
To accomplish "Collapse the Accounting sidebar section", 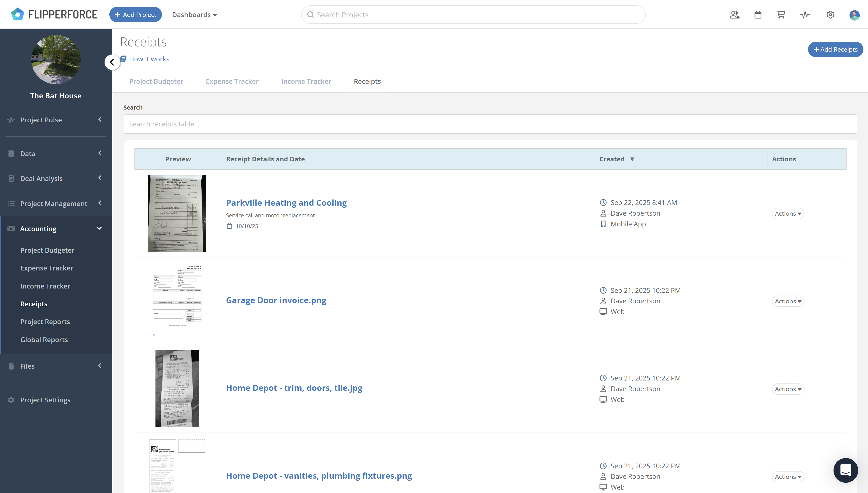I will pyautogui.click(x=56, y=228).
